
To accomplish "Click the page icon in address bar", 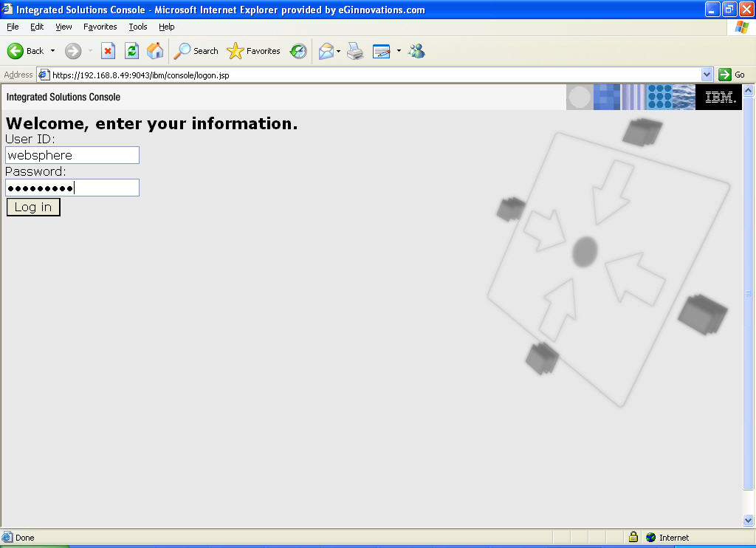I will pyautogui.click(x=44, y=75).
